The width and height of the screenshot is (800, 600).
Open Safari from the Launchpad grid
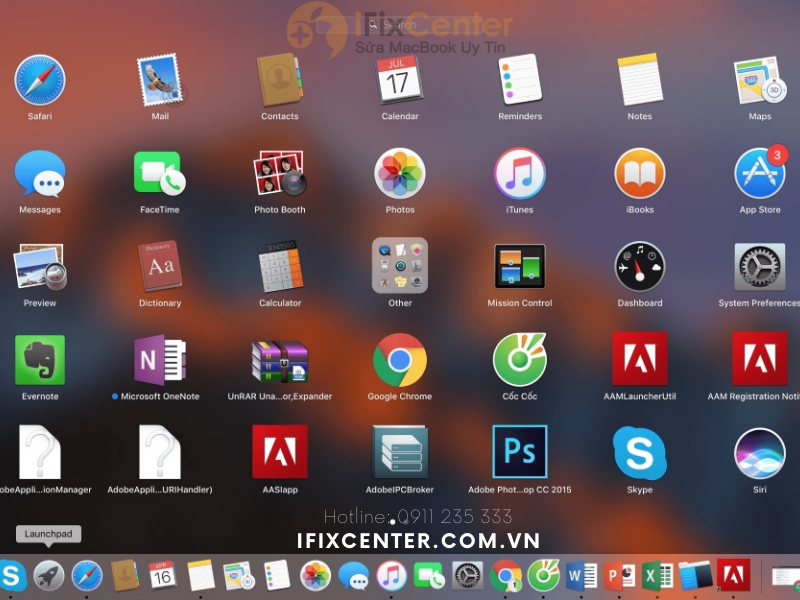(x=40, y=81)
